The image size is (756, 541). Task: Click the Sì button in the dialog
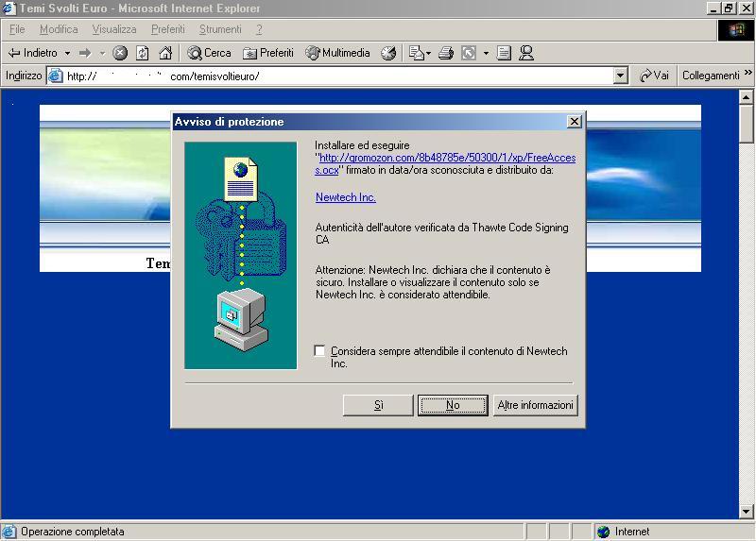pos(378,405)
